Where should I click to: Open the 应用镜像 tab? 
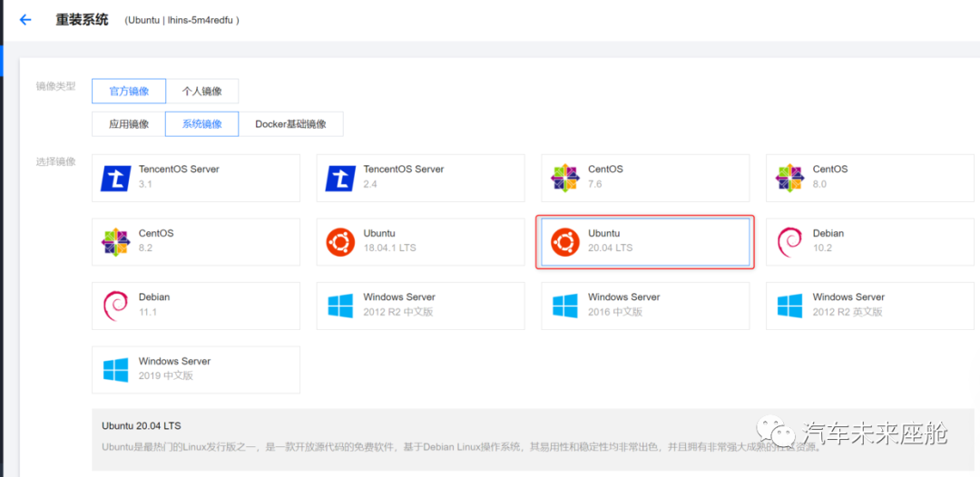(128, 124)
